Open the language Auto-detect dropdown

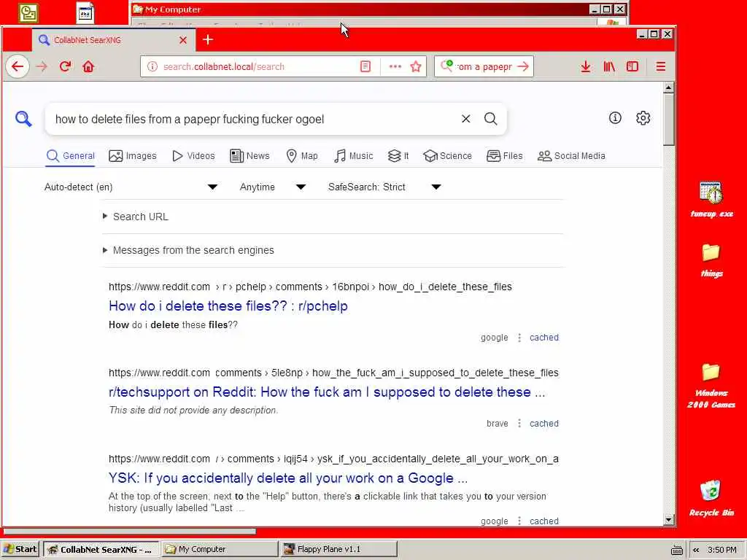tap(131, 187)
